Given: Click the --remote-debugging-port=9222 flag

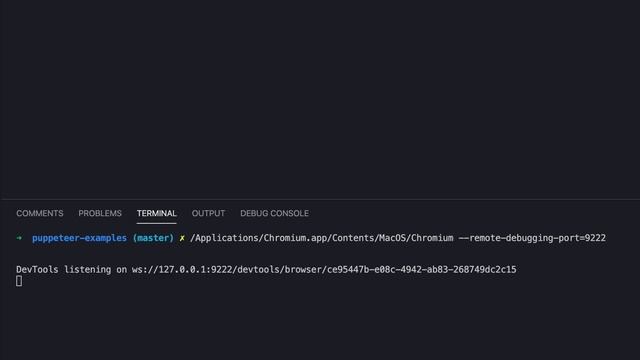Looking at the screenshot, I should (532, 238).
